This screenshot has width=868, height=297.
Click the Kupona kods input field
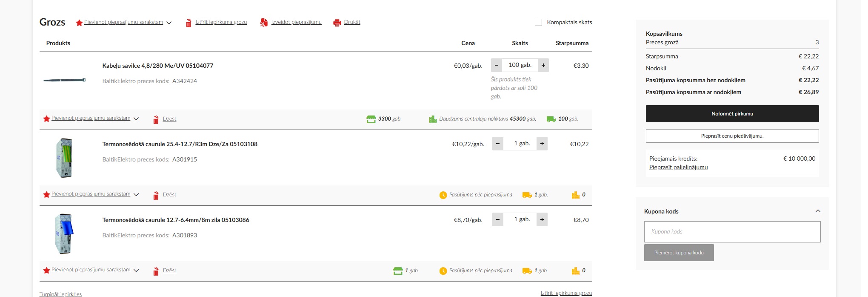[732, 232]
